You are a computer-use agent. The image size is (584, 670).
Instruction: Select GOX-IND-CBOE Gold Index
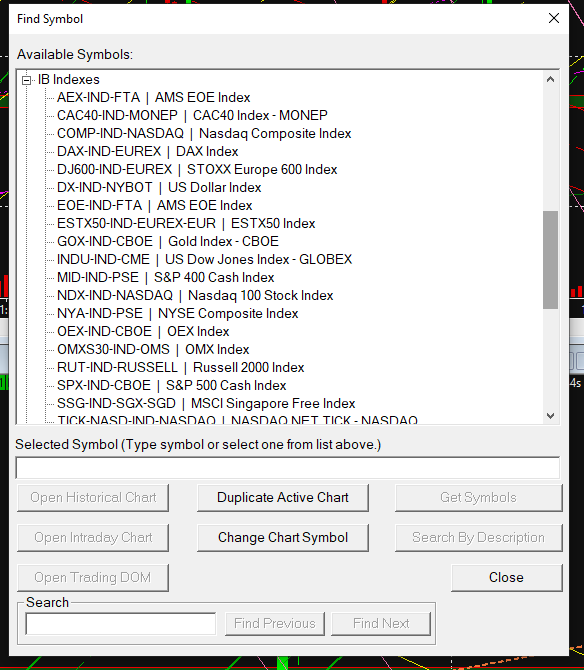point(168,241)
